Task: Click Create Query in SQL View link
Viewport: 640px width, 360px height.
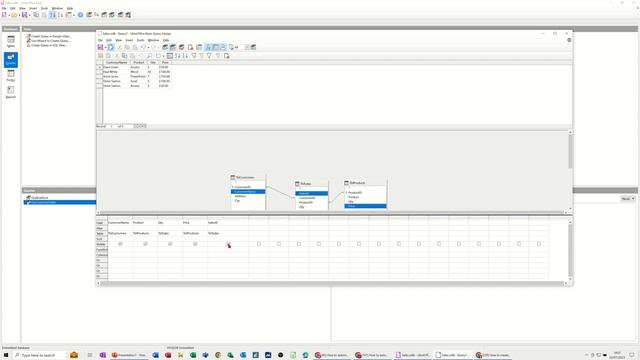Action: tap(49, 45)
